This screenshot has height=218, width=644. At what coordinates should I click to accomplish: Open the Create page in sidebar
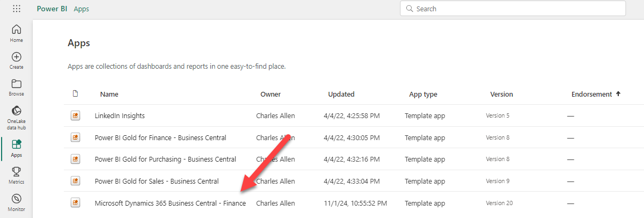point(17,60)
